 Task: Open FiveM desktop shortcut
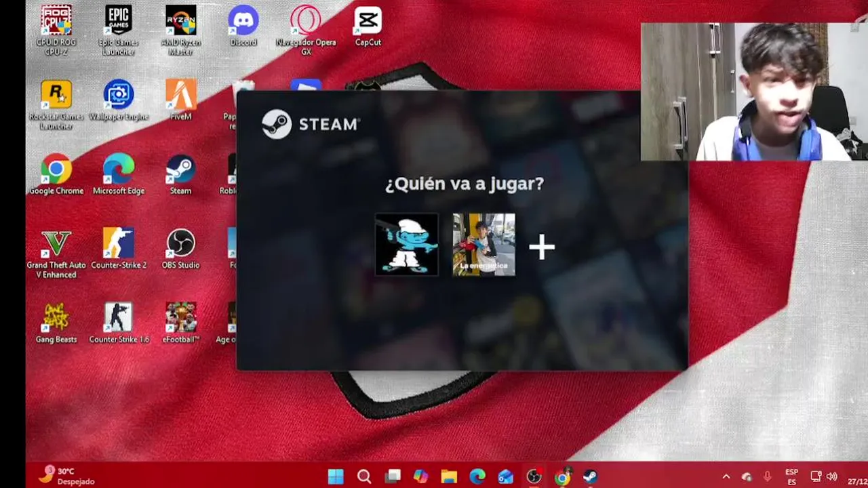(180, 100)
